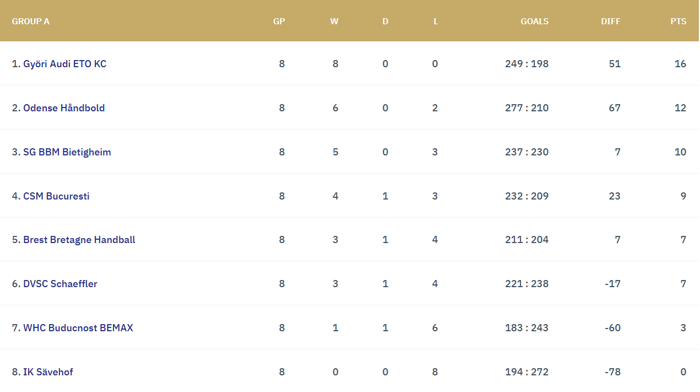The height and width of the screenshot is (392, 700).
Task: Click the GP column header
Action: (x=279, y=21)
